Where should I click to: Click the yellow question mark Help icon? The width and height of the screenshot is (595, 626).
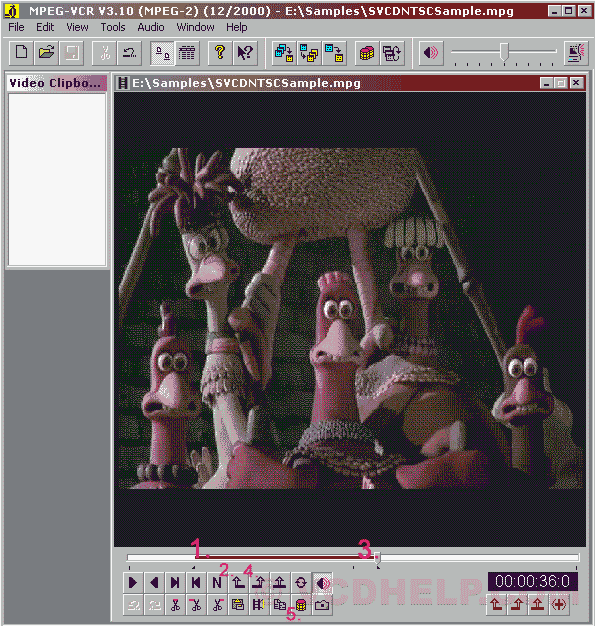pyautogui.click(x=220, y=53)
